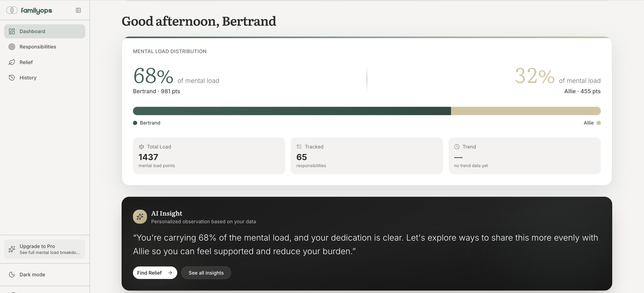The image size is (644, 293).
Task: Select the Relief leaf icon
Action: point(11,62)
